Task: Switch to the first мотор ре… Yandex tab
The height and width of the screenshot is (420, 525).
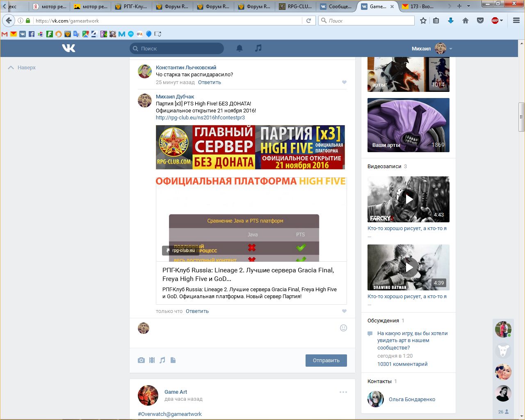Action: [x=50, y=7]
